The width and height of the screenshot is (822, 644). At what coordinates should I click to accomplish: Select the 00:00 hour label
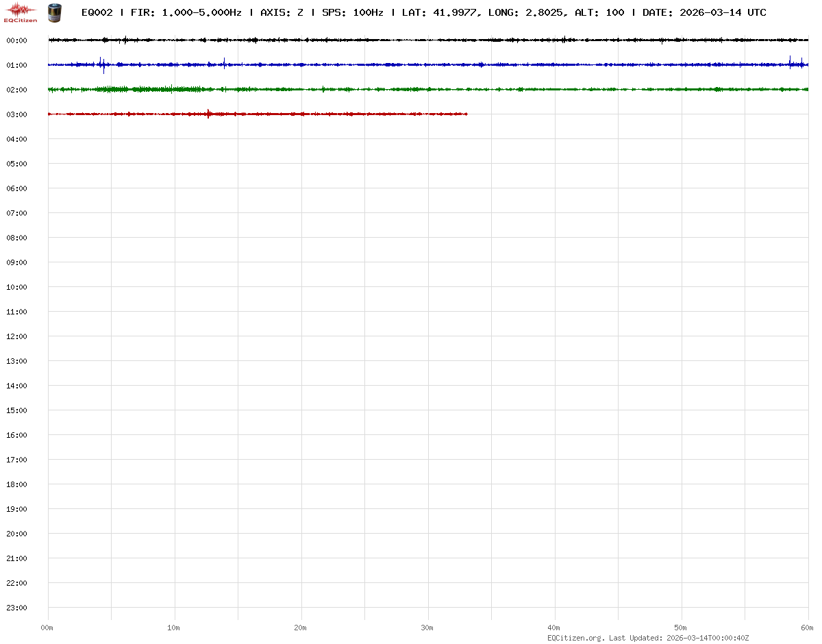(x=16, y=40)
